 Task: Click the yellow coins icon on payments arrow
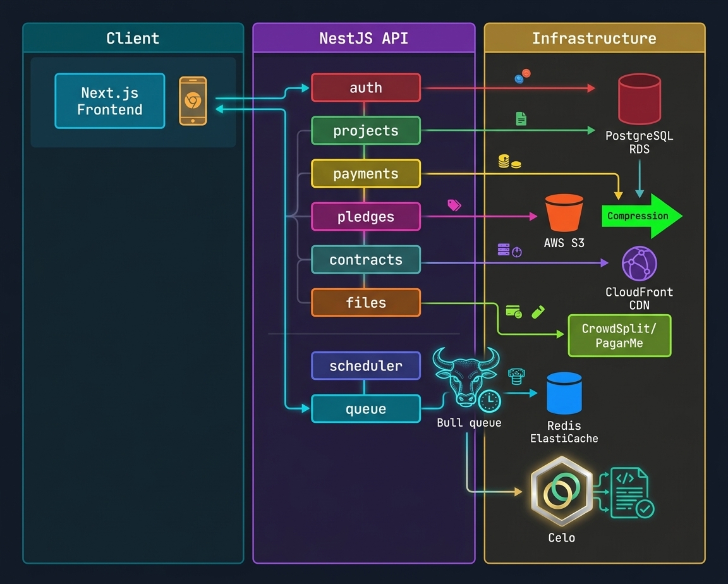pyautogui.click(x=509, y=162)
